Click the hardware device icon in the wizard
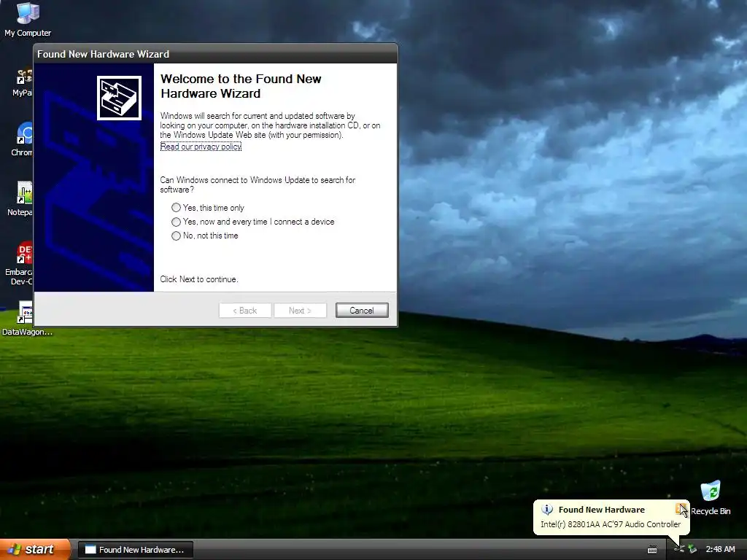 [119, 98]
